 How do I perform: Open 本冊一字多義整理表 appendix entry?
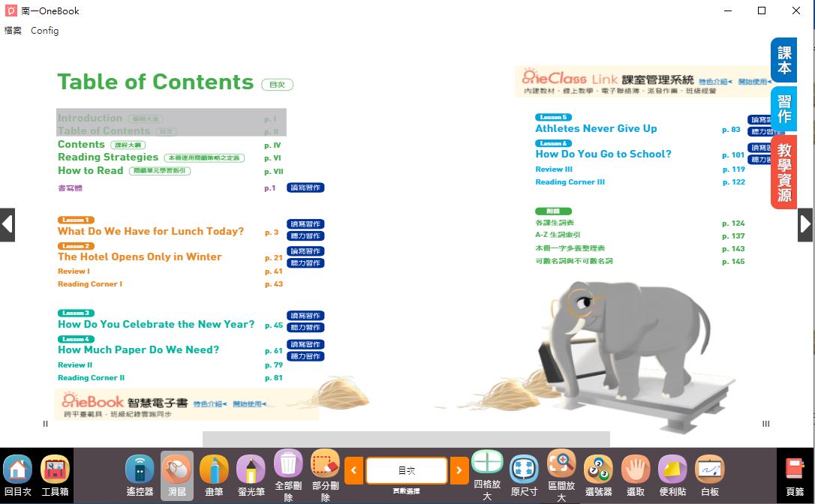click(x=570, y=248)
